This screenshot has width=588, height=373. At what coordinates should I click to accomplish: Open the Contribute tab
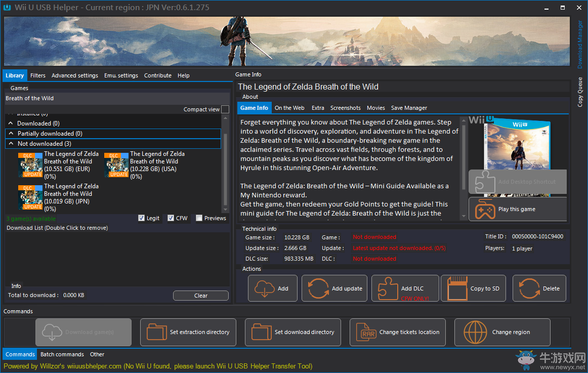click(157, 75)
